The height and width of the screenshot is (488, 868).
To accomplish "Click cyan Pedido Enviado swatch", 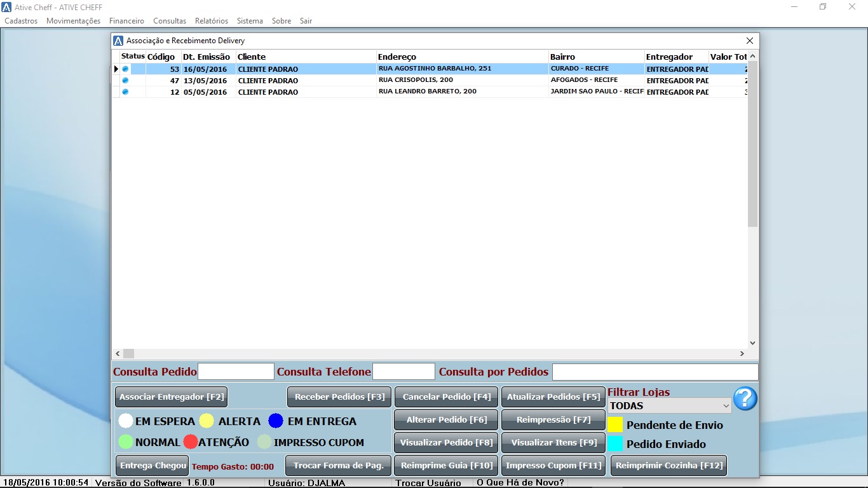I will [614, 444].
